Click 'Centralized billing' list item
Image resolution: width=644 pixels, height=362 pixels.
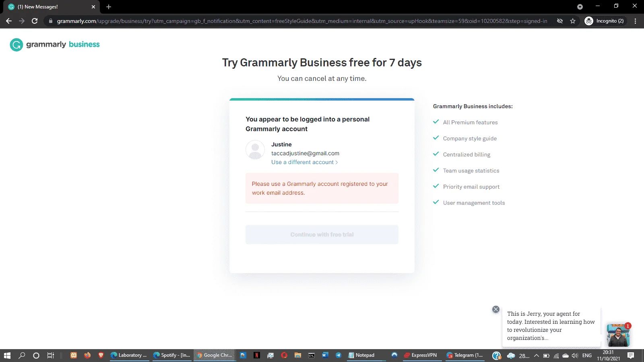click(466, 154)
